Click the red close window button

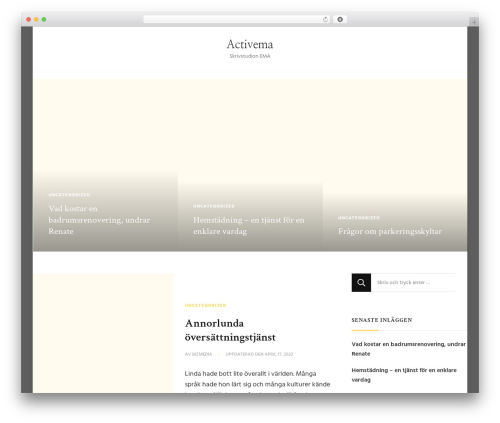point(29,19)
